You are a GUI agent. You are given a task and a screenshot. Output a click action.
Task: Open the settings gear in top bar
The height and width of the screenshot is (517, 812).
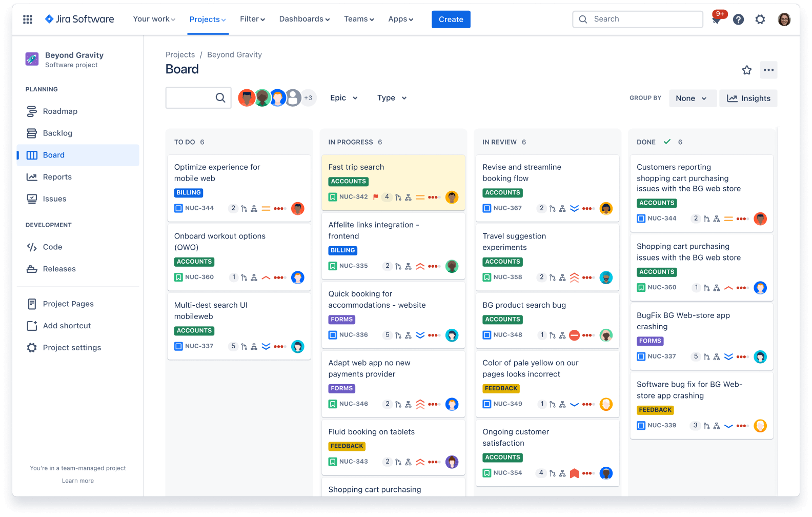click(x=760, y=19)
